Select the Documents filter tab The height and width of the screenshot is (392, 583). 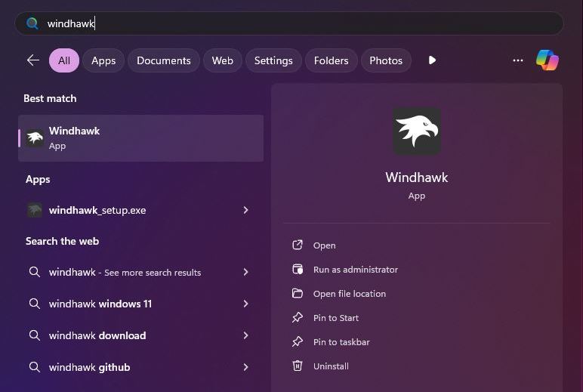164,60
